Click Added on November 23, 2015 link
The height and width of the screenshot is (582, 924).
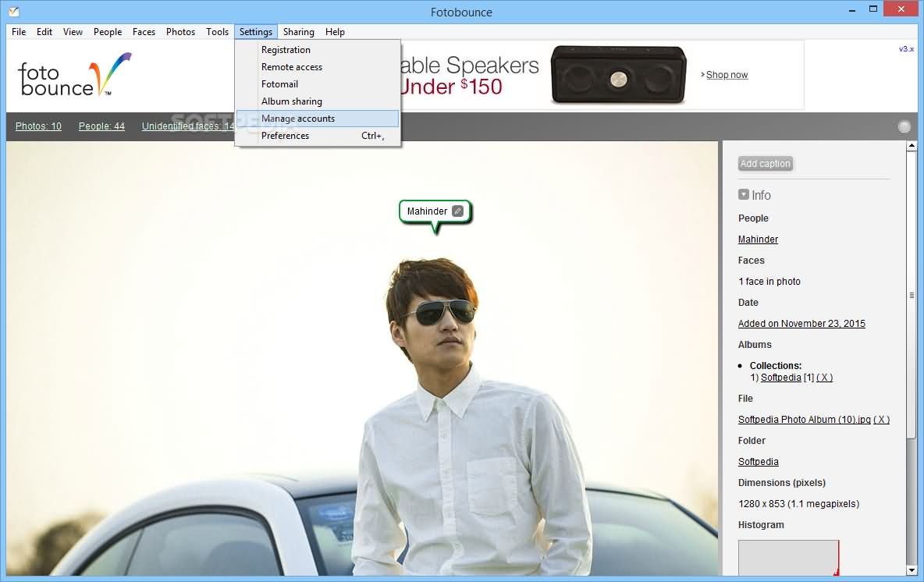tap(801, 324)
